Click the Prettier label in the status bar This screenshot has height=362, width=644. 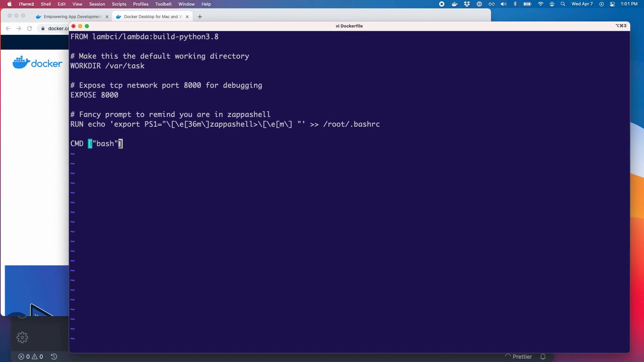[522, 357]
